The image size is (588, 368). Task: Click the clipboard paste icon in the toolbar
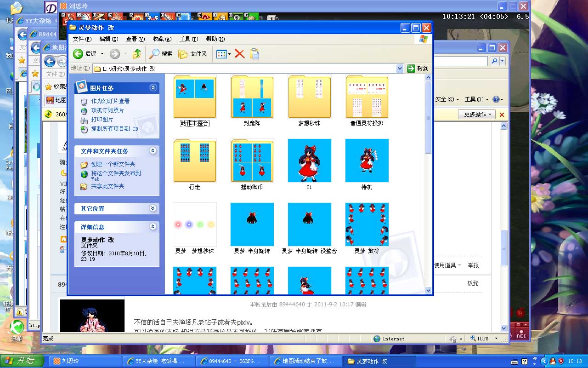(254, 54)
